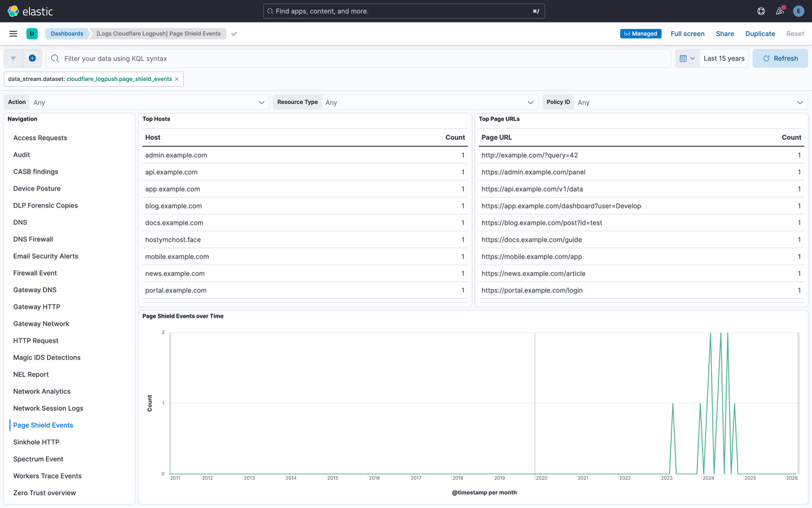Open Gateway DNS navigation link
This screenshot has width=812, height=508.
[x=35, y=290]
